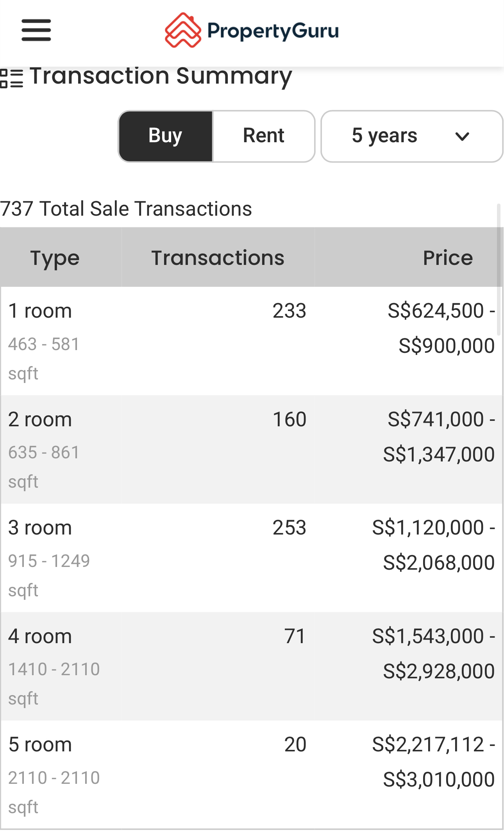Click the Price column header
The width and height of the screenshot is (504, 835).
(x=448, y=258)
